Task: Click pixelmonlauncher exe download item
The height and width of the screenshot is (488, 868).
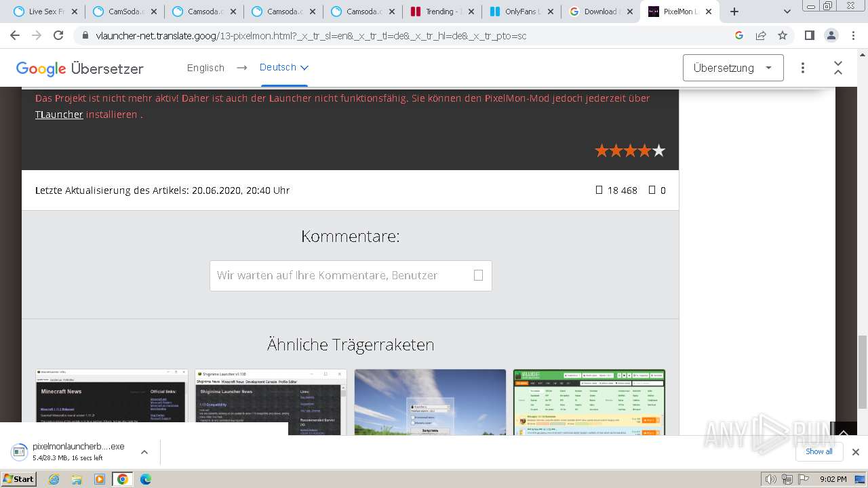Action: click(78, 452)
